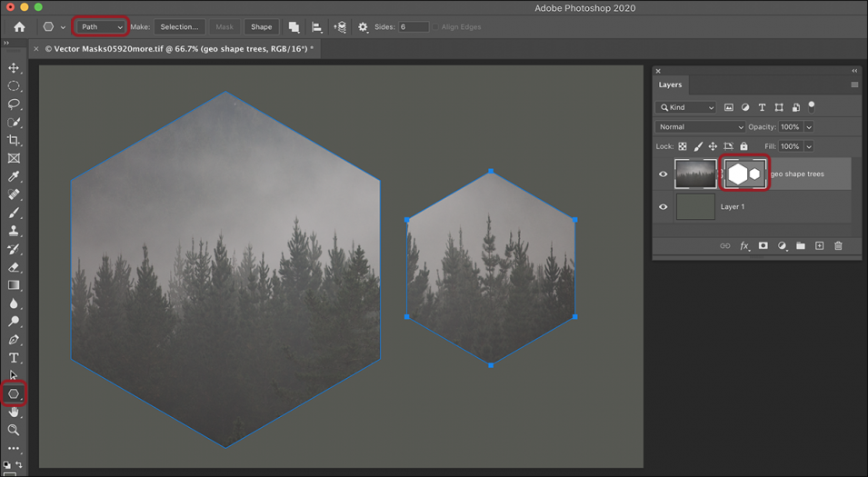The image size is (868, 477).
Task: Select the Healing Brush tool
Action: (x=14, y=194)
